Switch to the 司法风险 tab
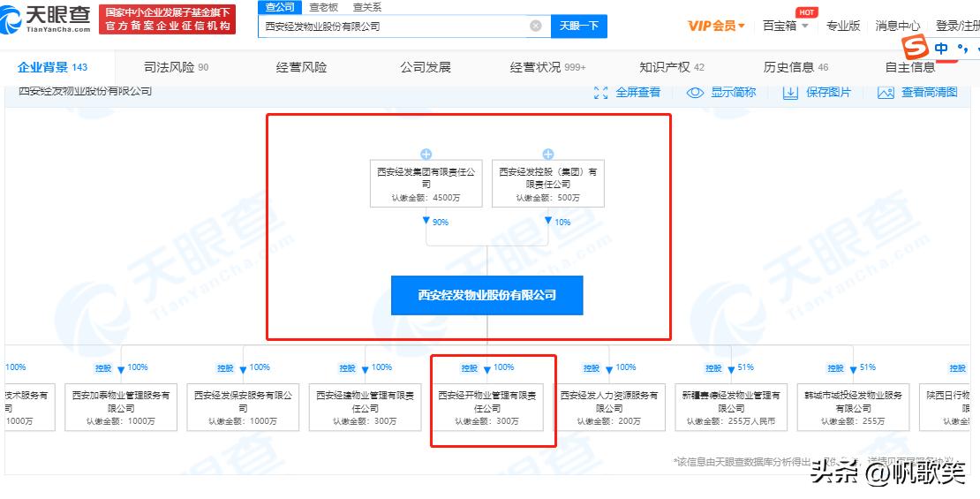The image size is (980, 499). point(177,67)
